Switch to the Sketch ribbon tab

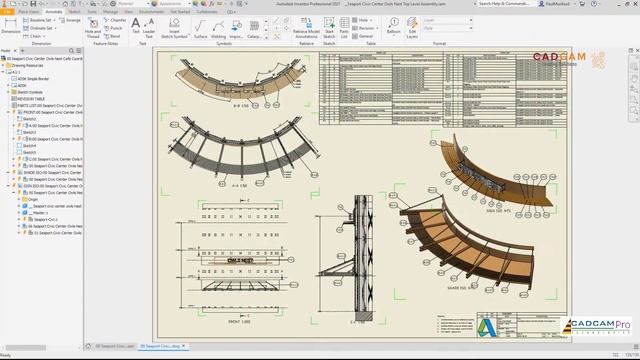pyautogui.click(x=75, y=12)
